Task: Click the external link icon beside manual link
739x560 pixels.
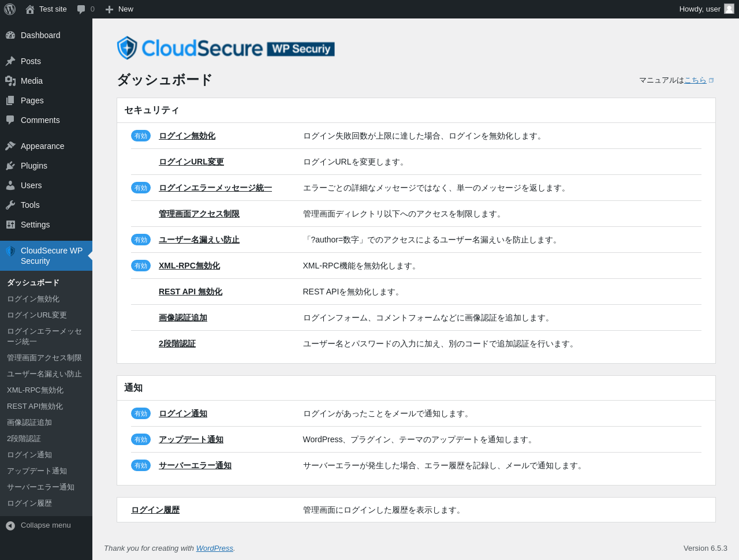Action: (711, 80)
